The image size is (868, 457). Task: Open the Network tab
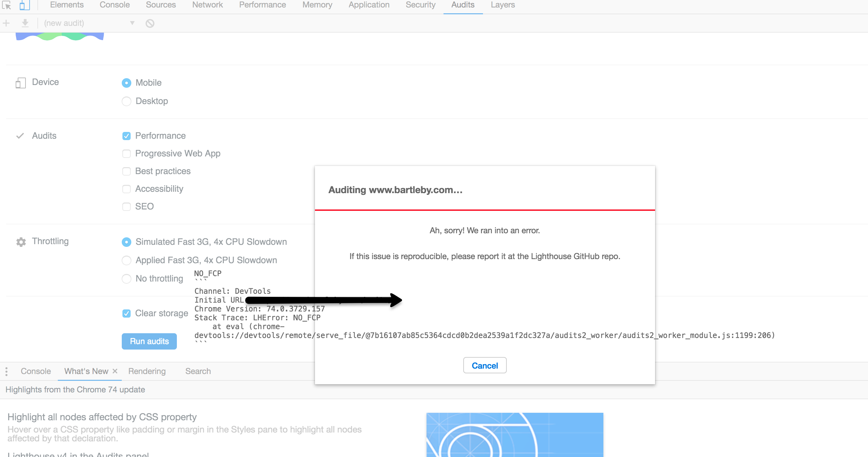[207, 5]
